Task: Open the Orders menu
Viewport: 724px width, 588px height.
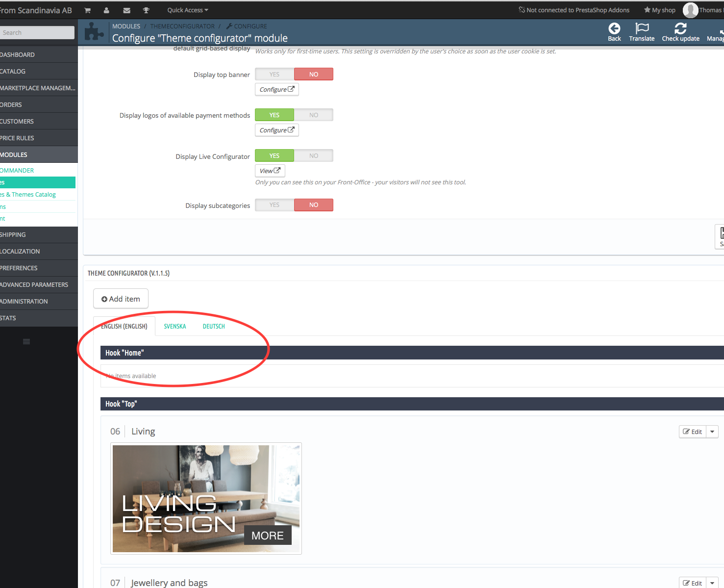Action: [x=39, y=104]
